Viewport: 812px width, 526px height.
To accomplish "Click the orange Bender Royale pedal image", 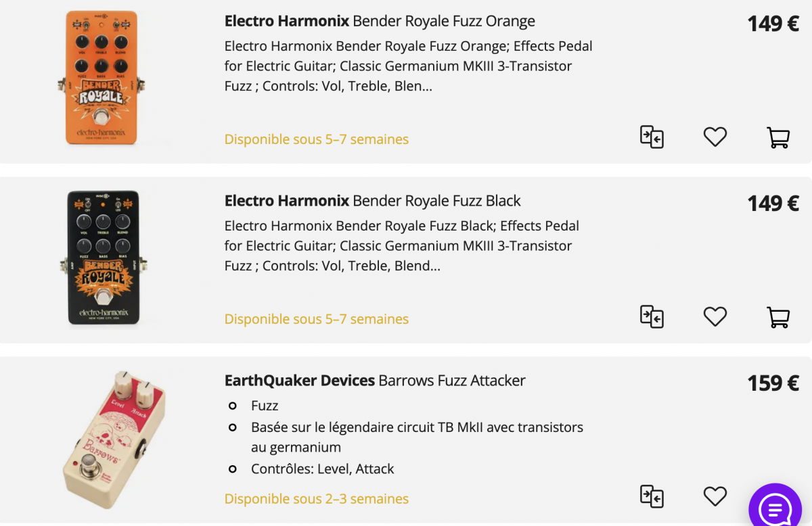I will [101, 78].
